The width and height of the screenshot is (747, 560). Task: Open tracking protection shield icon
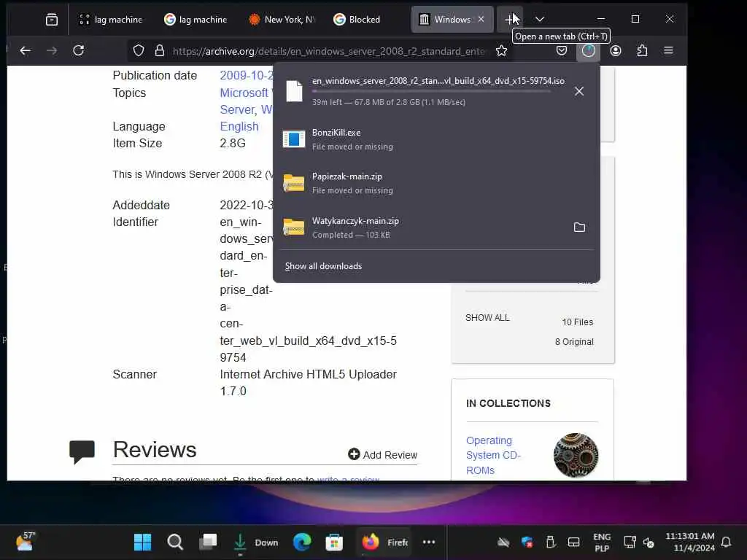(138, 50)
